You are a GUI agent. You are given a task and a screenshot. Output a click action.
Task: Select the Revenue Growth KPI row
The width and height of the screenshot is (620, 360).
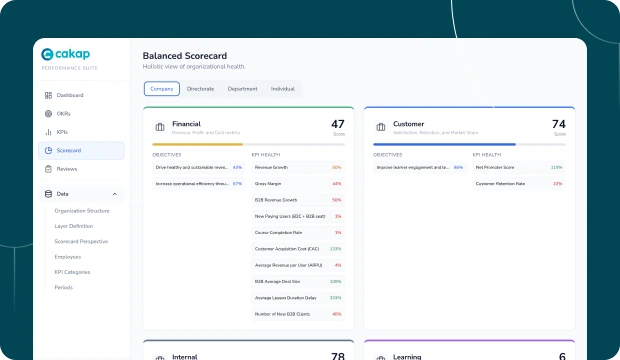click(298, 167)
